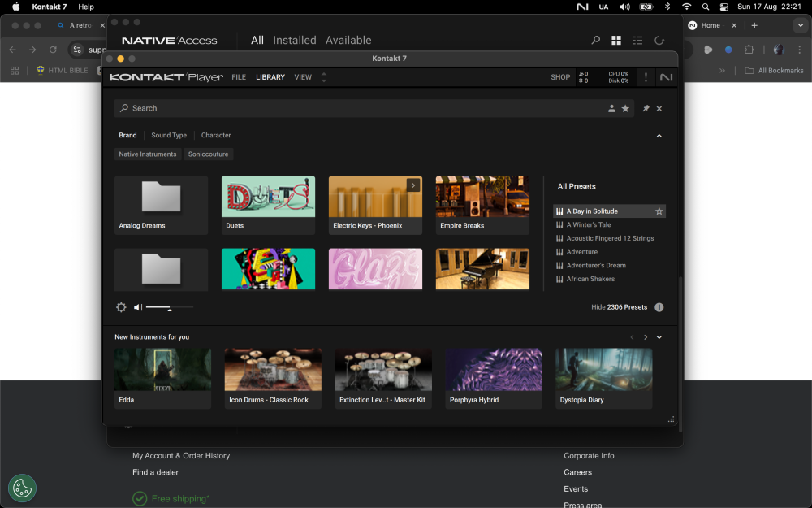Open new browser tab plus button
Screen dimensions: 812x508
click(754, 25)
